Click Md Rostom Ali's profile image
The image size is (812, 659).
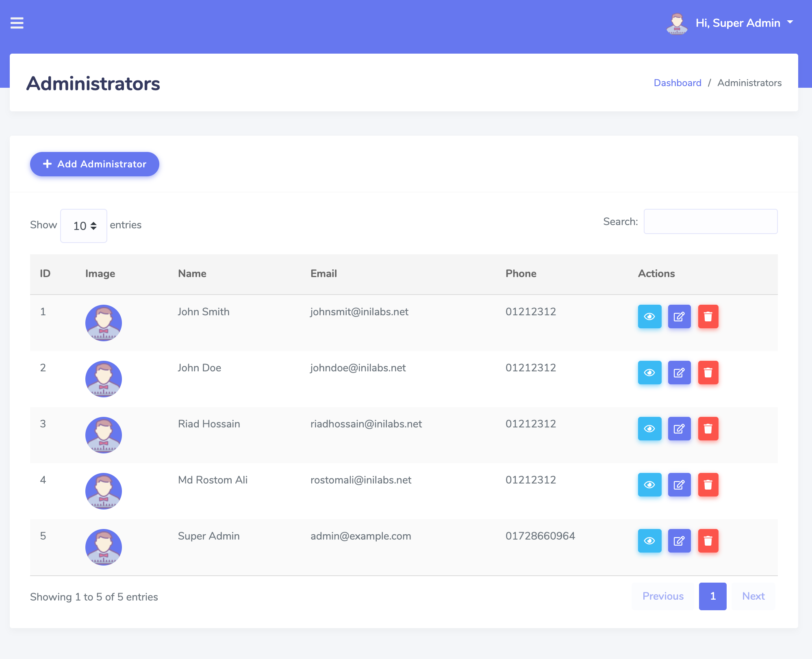coord(104,491)
